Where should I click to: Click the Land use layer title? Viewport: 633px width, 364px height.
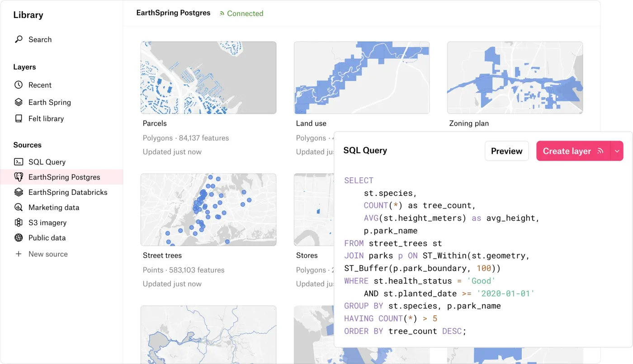(311, 123)
